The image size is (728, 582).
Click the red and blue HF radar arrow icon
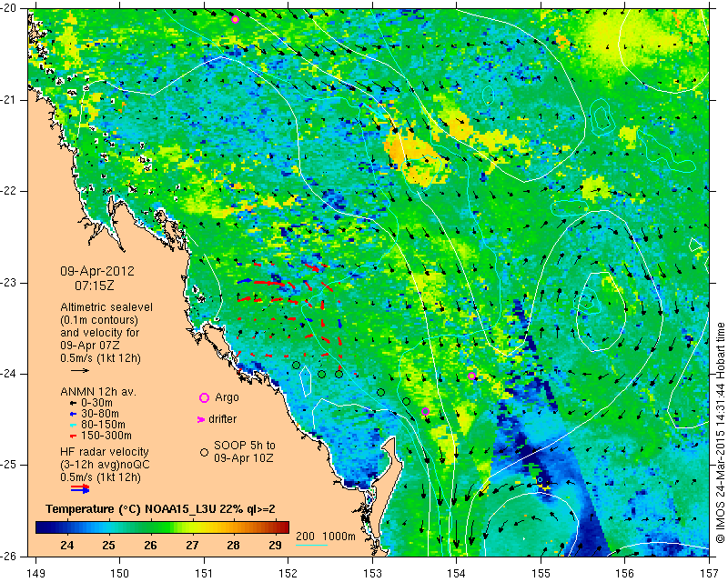[80, 488]
